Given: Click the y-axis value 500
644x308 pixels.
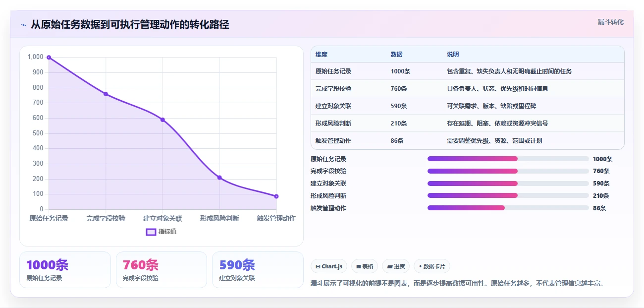Looking at the screenshot, I should click(38, 133).
